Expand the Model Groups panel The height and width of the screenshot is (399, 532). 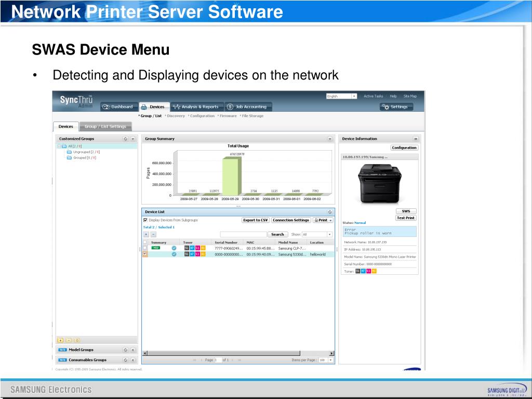pyautogui.click(x=133, y=350)
